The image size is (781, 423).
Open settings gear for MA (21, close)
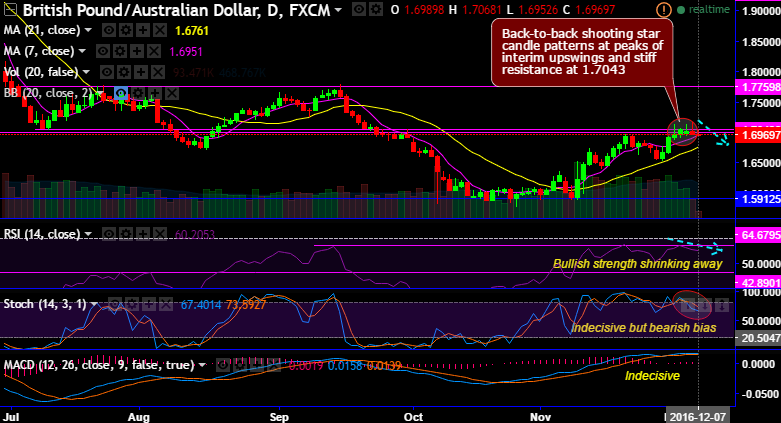[126, 30]
